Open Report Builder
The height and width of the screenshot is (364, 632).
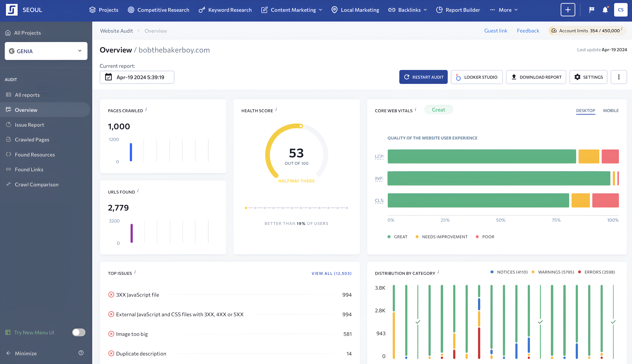click(458, 10)
